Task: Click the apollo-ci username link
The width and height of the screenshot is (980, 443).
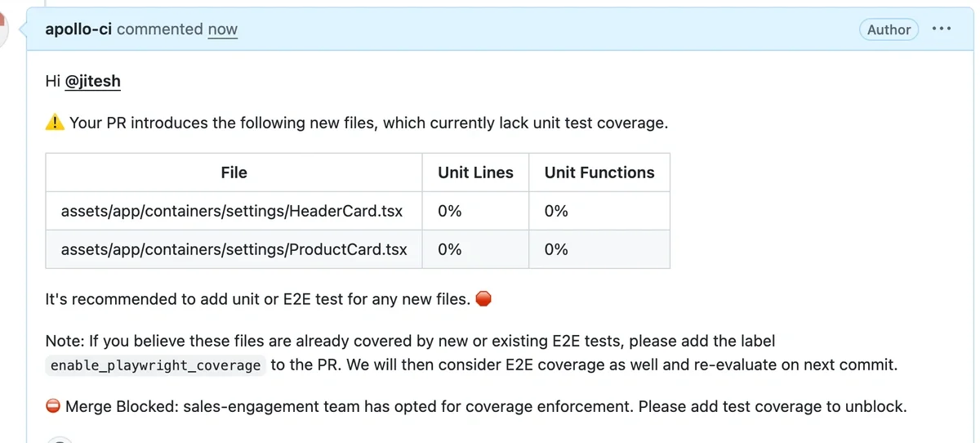Action: coord(78,29)
